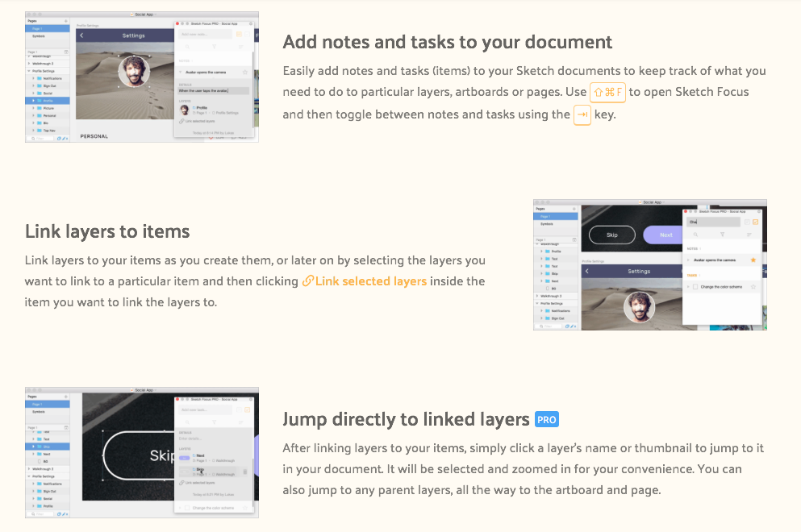Screen dimensions: 801x532
Task: Click the purple Next button, Link layers screenshot
Action: [663, 235]
